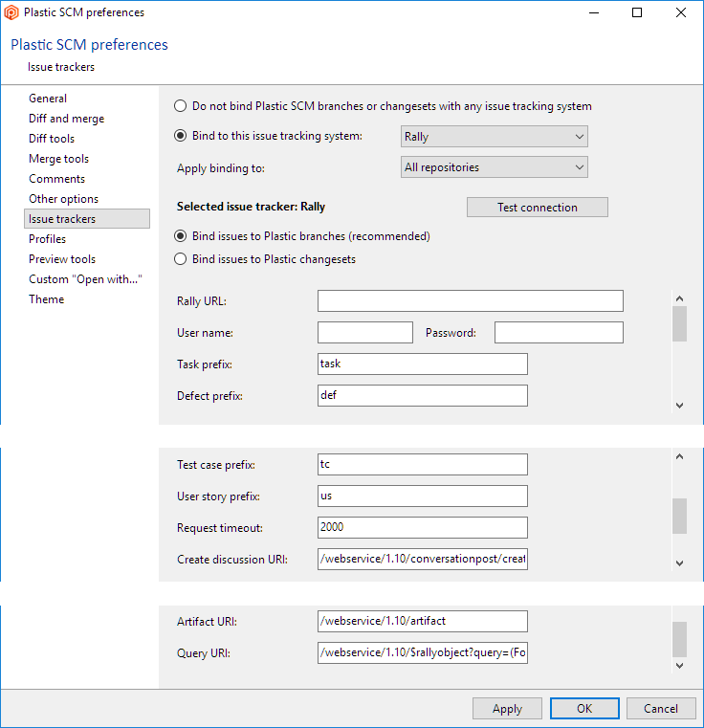704x728 pixels.
Task: Open Diff tools section
Action: [52, 139]
